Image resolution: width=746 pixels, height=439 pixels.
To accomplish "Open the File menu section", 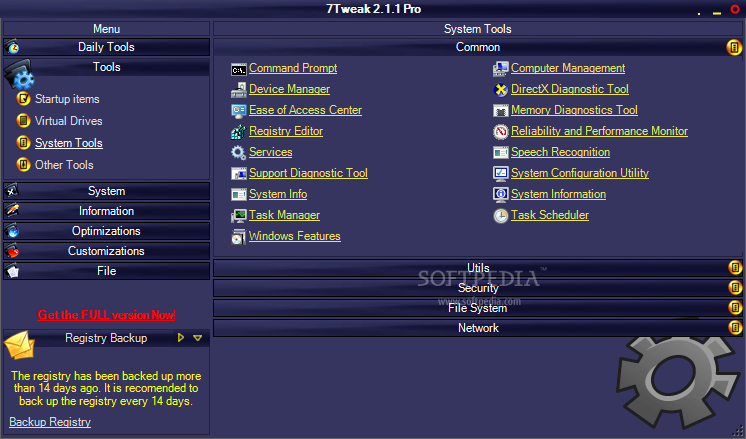I will tap(107, 271).
